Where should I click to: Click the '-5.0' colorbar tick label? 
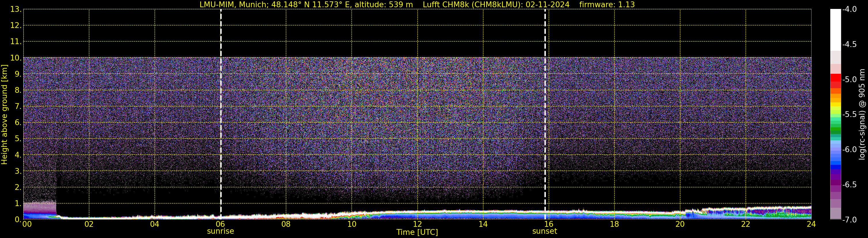[850, 80]
